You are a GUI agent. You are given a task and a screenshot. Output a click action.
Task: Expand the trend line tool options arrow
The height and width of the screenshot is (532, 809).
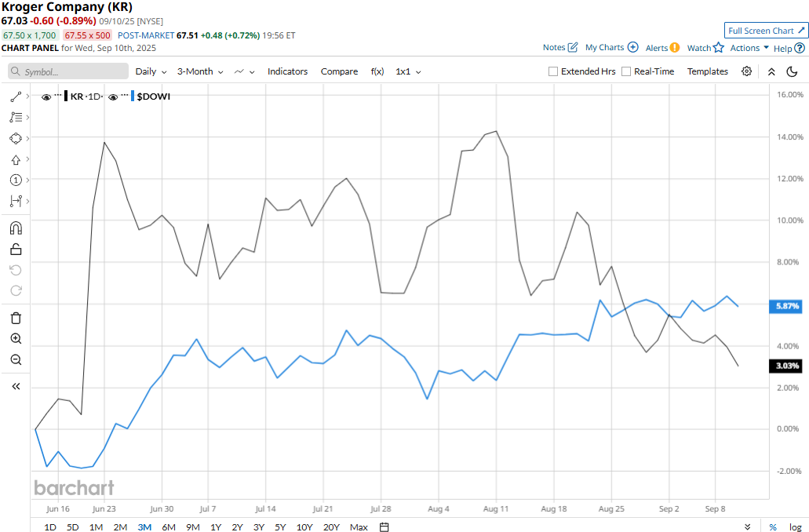pyautogui.click(x=27, y=97)
